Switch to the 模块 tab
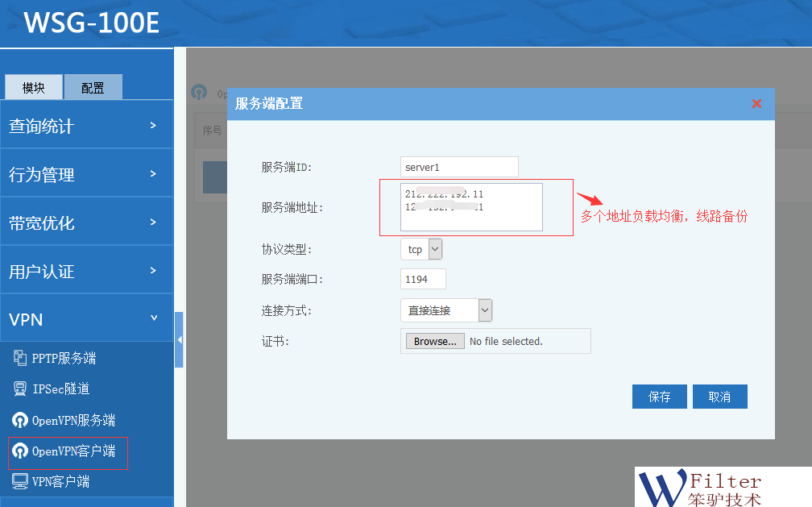This screenshot has width=812, height=507. click(33, 87)
